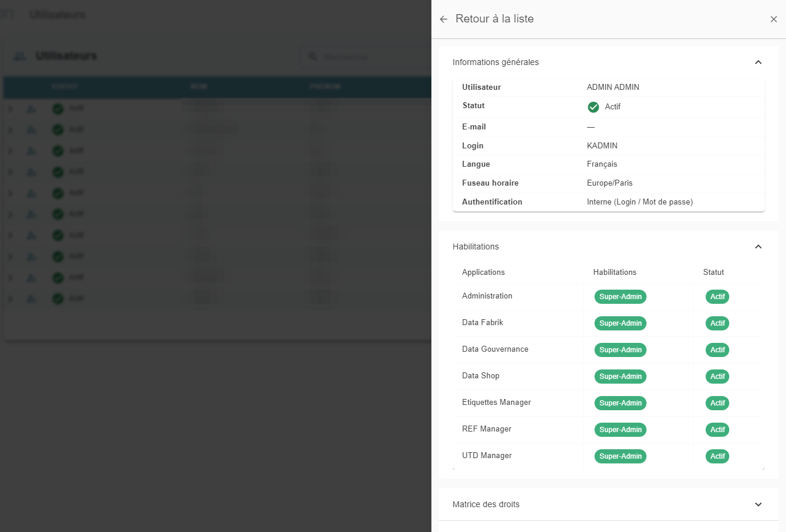Click Super-Admin badge for Etiquettes Manager

click(x=621, y=403)
